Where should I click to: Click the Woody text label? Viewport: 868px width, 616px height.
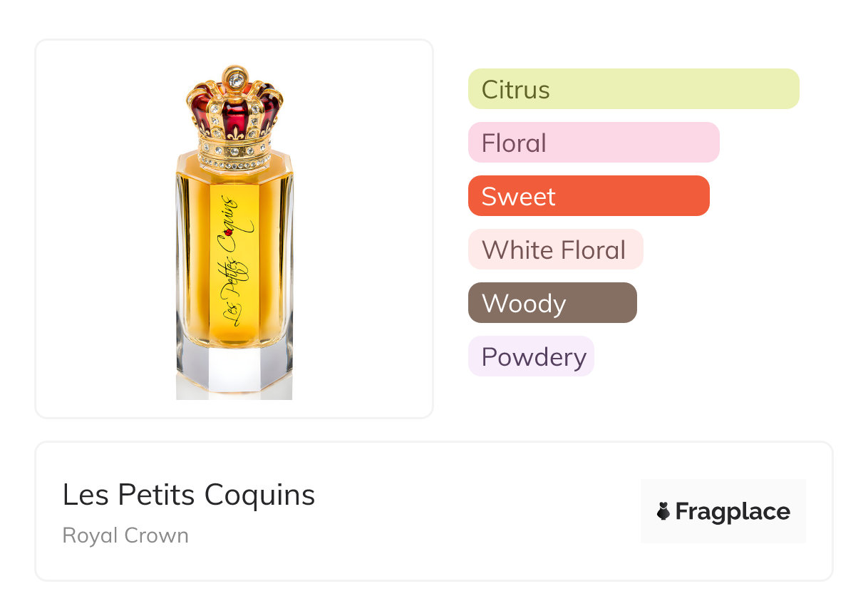pos(523,304)
